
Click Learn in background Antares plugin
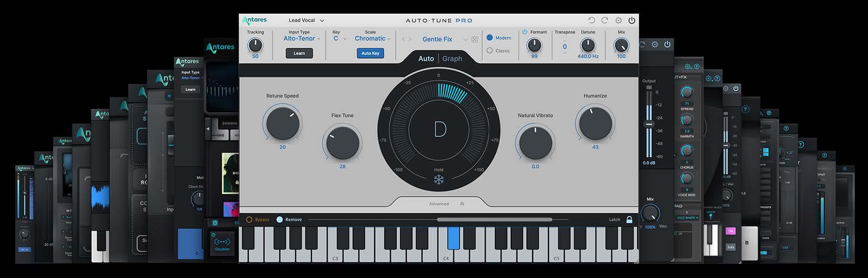point(190,90)
